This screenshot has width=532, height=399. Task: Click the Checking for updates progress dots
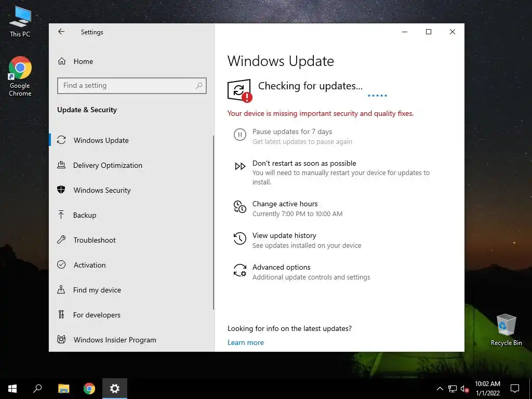click(377, 96)
